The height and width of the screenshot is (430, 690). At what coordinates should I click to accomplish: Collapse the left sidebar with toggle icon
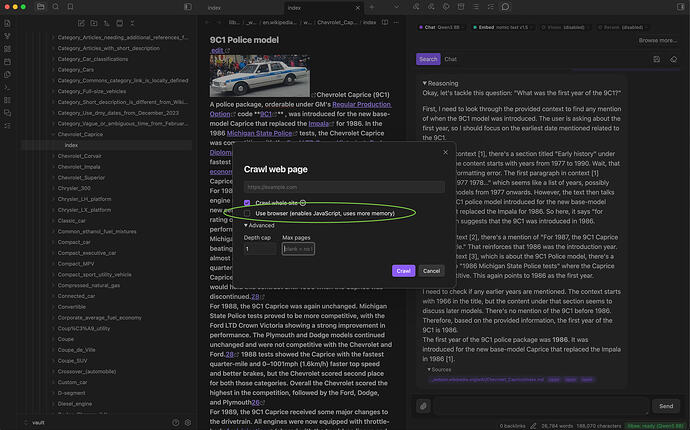coord(188,7)
